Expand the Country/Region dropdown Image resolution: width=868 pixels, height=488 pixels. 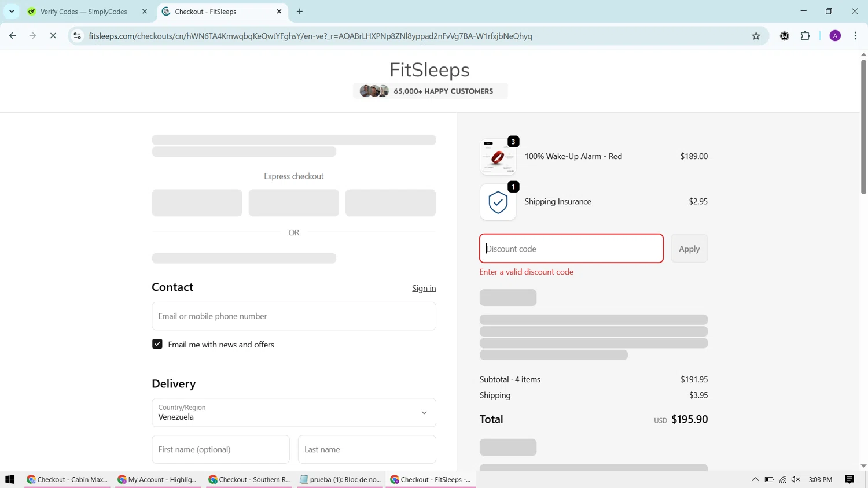point(294,412)
